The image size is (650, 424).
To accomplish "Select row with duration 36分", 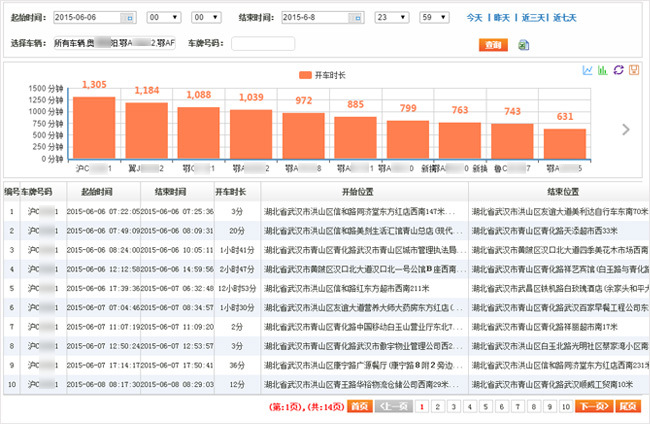I will pyautogui.click(x=326, y=365).
